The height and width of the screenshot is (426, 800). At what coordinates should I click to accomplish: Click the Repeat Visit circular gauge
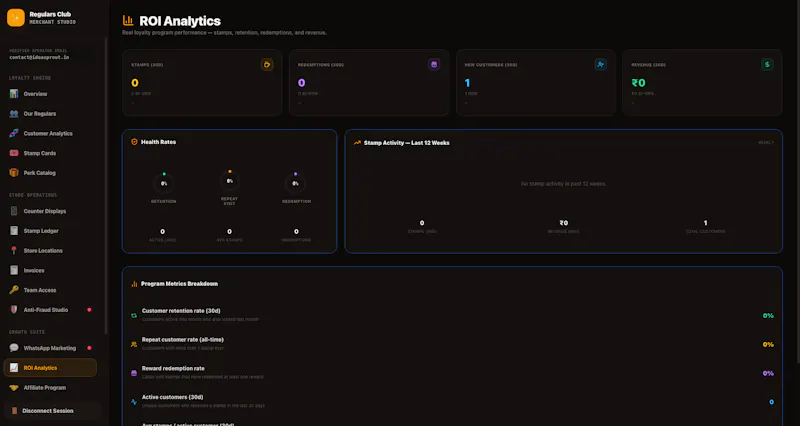230,181
